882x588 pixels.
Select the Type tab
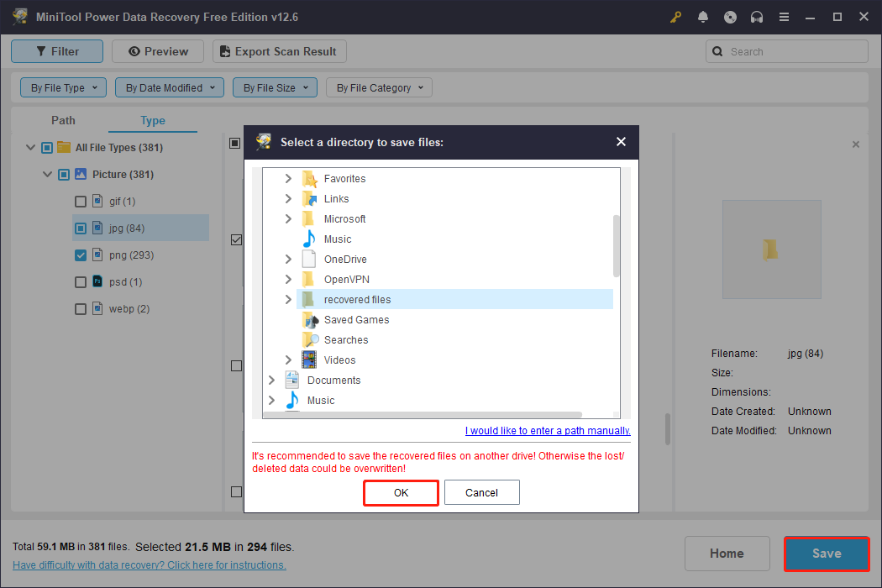tap(152, 120)
